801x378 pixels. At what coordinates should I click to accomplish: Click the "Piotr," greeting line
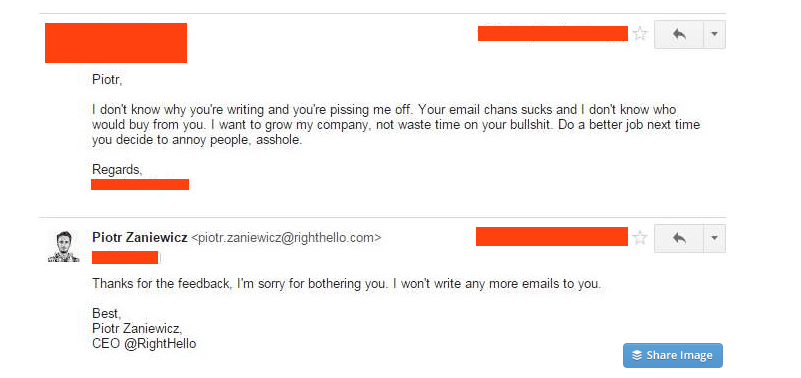(108, 80)
